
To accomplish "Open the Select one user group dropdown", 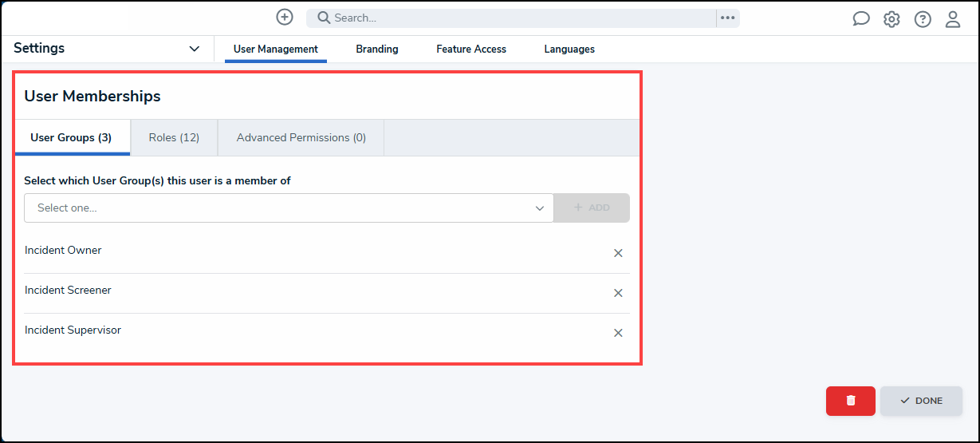I will [289, 208].
